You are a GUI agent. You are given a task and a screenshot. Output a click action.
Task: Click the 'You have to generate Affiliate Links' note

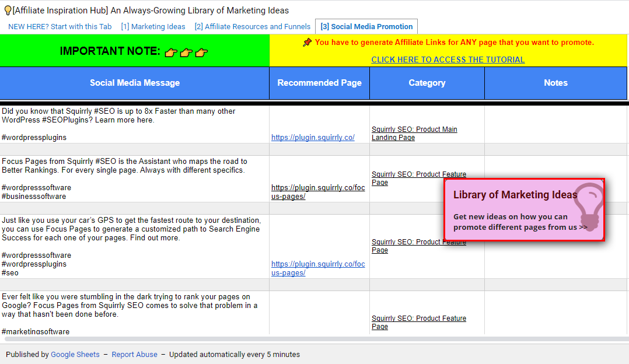click(x=454, y=43)
